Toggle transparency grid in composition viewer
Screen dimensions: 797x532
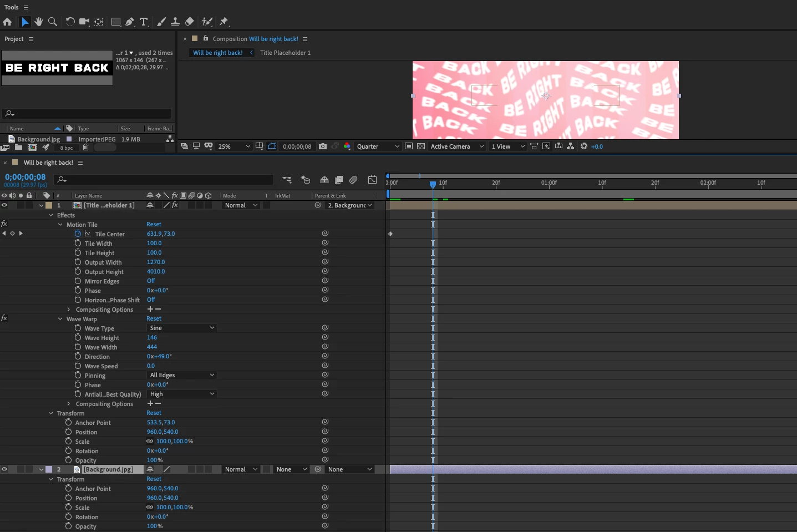pyautogui.click(x=421, y=146)
